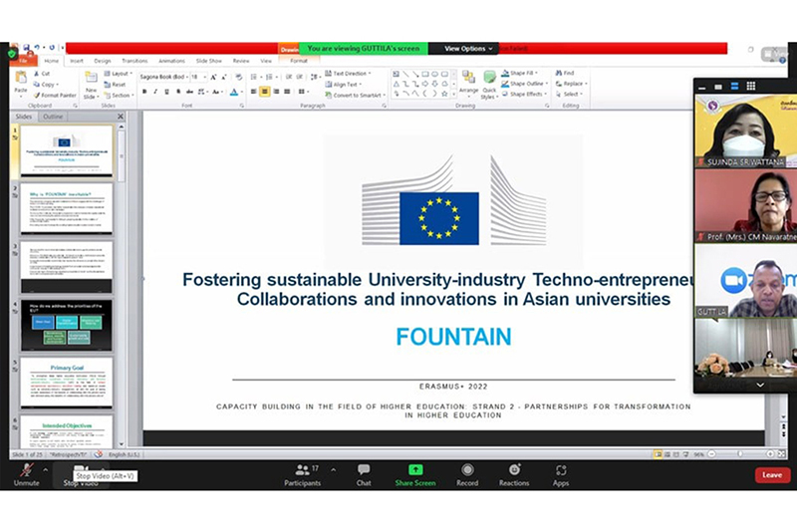
Task: Click zoom out minus on status bar slider
Action: pyautogui.click(x=711, y=453)
